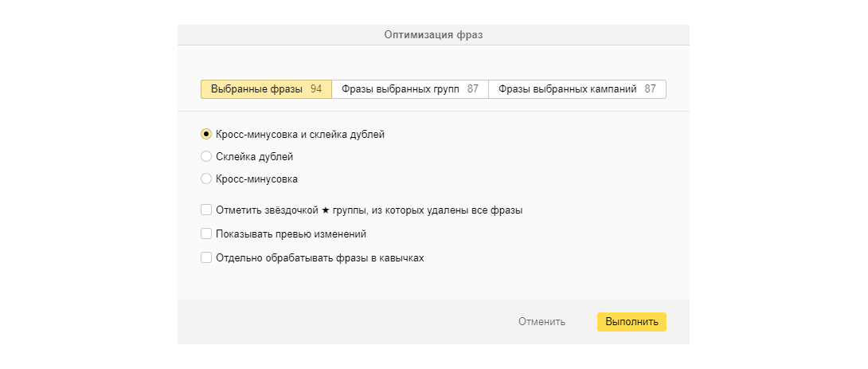Click the «Оптимизация фраз» dialog title
The image size is (868, 369).
click(x=433, y=35)
